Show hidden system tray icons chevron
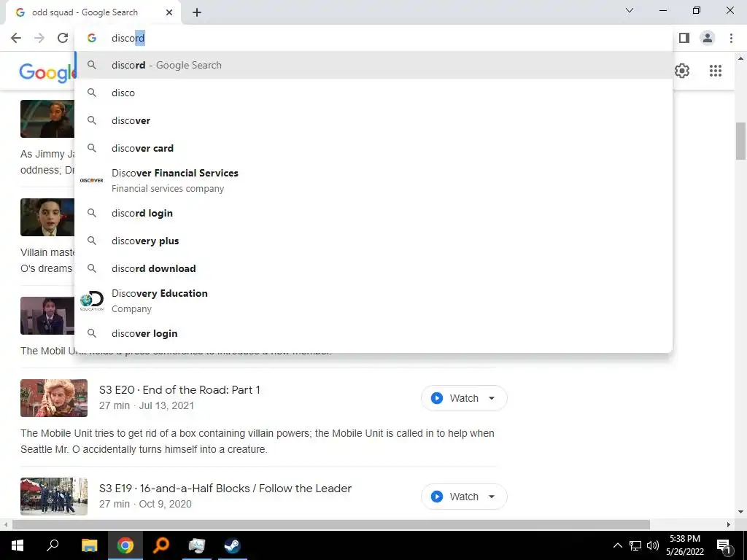Screen dimensions: 747x560 click(x=617, y=545)
